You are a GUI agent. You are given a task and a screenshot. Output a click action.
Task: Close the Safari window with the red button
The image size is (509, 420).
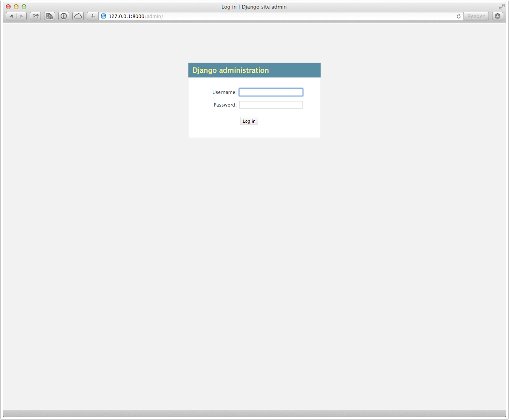click(x=8, y=7)
